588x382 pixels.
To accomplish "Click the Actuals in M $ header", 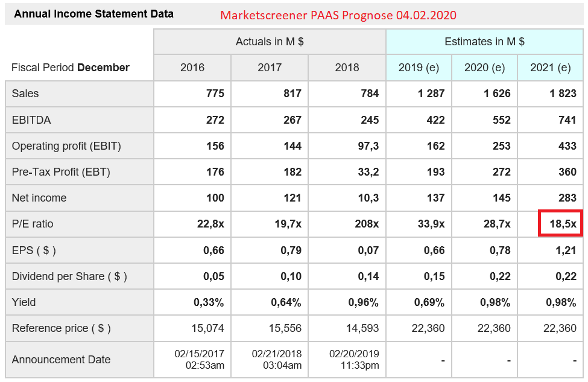I will [x=270, y=42].
